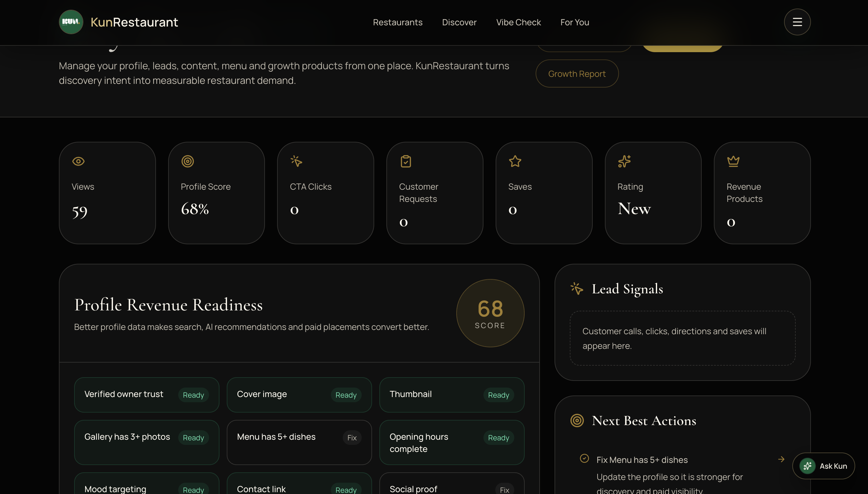Click Ready badge on Thumbnail

498,395
